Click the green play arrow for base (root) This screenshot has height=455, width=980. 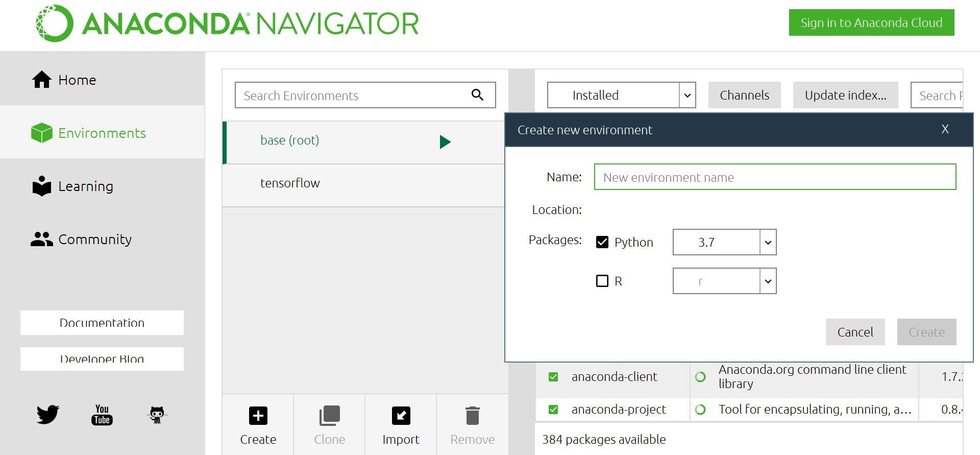click(x=445, y=141)
